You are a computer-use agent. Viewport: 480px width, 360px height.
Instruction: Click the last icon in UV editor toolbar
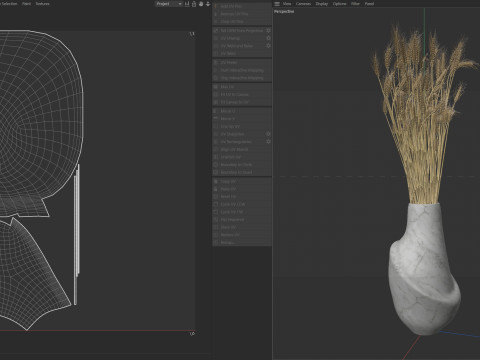(208, 4)
